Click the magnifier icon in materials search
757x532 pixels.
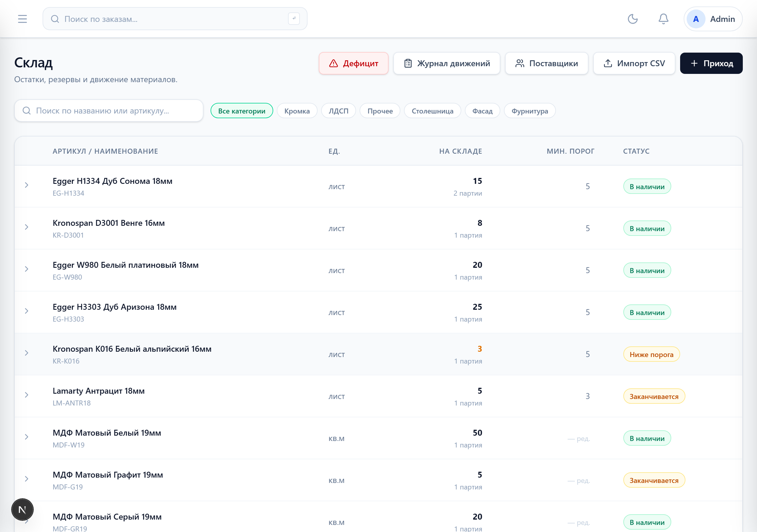coord(27,111)
